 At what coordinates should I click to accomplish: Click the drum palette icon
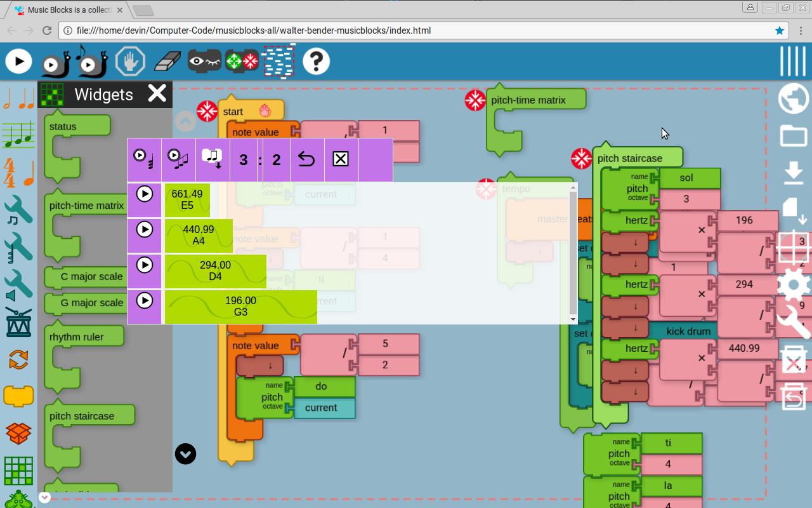click(18, 322)
